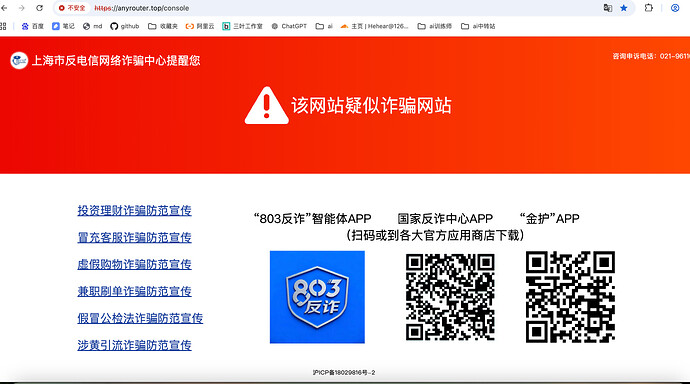Open 涉黄引流诈骗防范宣传 link
Image resolution: width=690 pixels, height=384 pixels.
pos(134,345)
